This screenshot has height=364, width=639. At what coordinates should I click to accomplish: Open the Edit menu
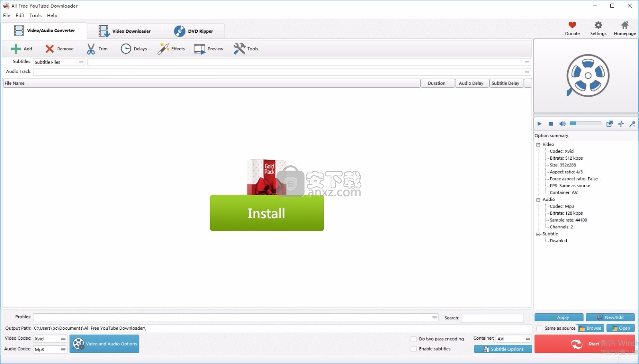[20, 16]
